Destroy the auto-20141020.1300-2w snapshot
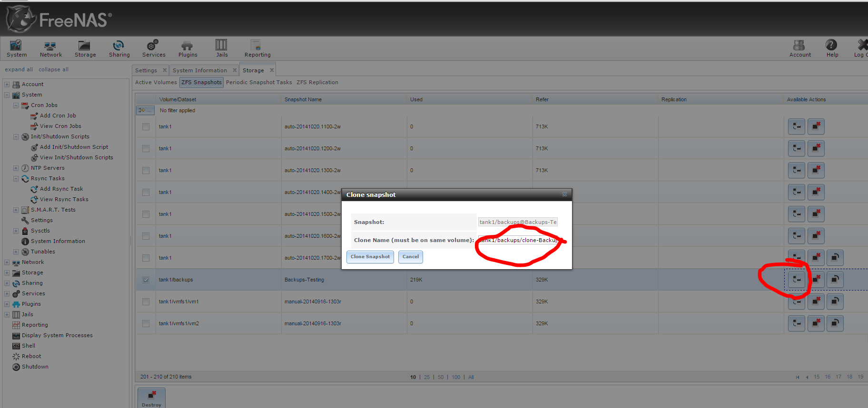The height and width of the screenshot is (408, 868). pos(816,170)
